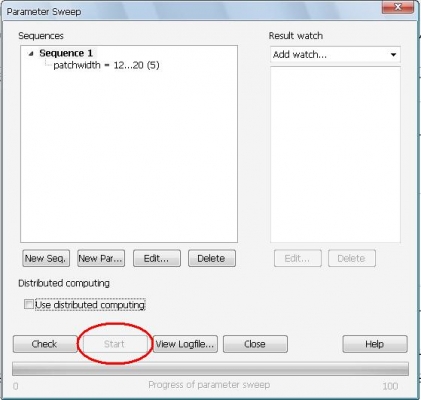421x400 pixels.
Task: Click the New Par... button
Action: tap(101, 258)
